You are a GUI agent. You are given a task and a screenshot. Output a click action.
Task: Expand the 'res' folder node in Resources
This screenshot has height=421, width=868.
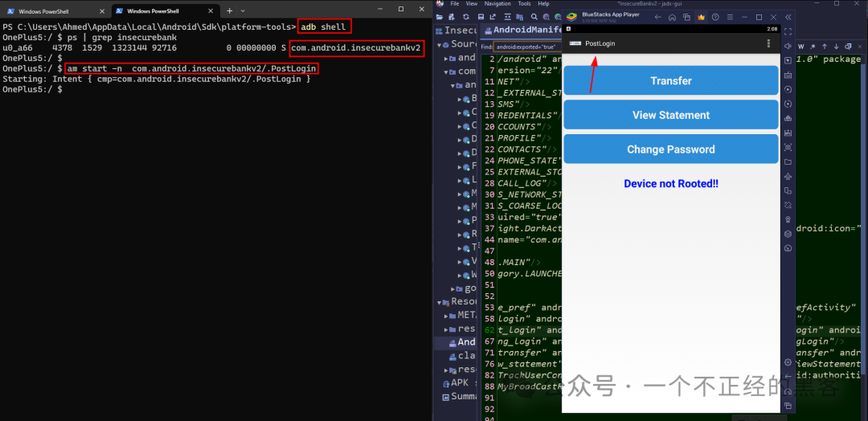[x=445, y=329]
